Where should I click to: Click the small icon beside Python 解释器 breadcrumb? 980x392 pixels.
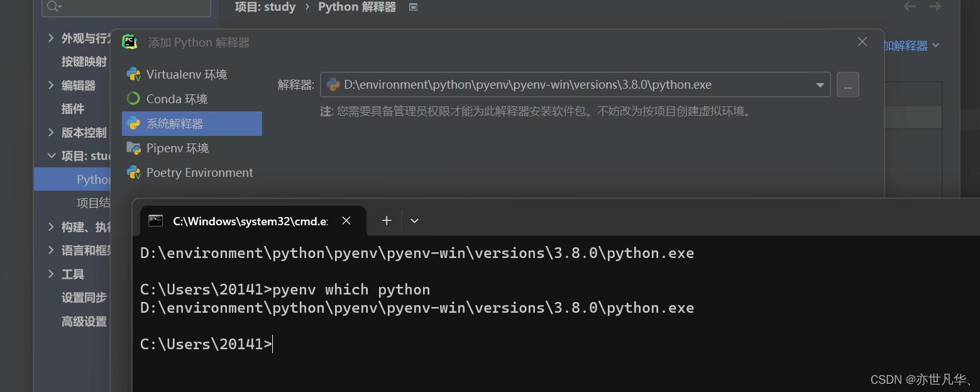(413, 7)
